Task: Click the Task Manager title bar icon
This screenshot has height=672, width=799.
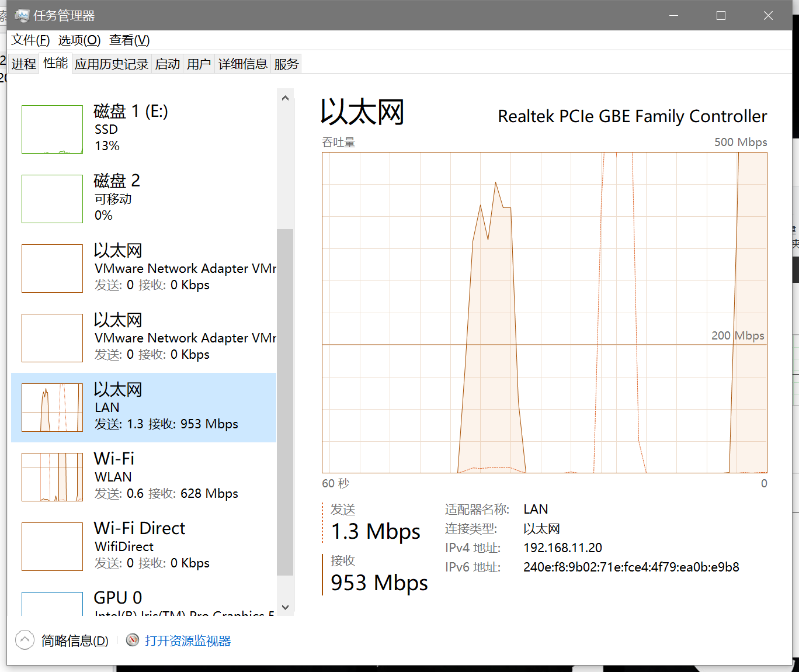Action: (22, 16)
